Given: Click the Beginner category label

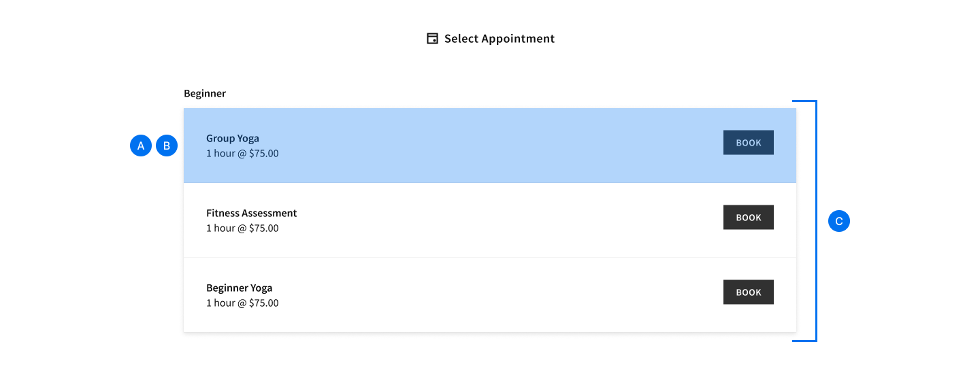Looking at the screenshot, I should 205,93.
